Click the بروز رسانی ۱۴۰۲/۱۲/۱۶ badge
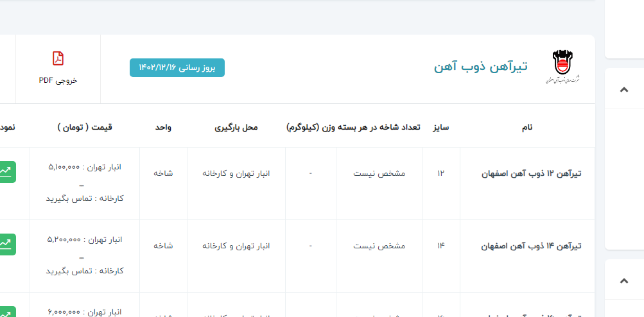The width and height of the screenshot is (644, 317). (177, 67)
